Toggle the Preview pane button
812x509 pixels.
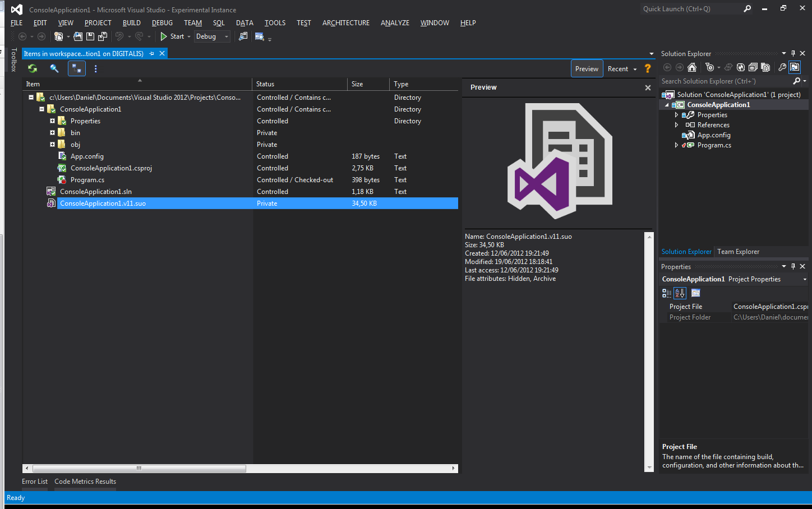[587, 68]
